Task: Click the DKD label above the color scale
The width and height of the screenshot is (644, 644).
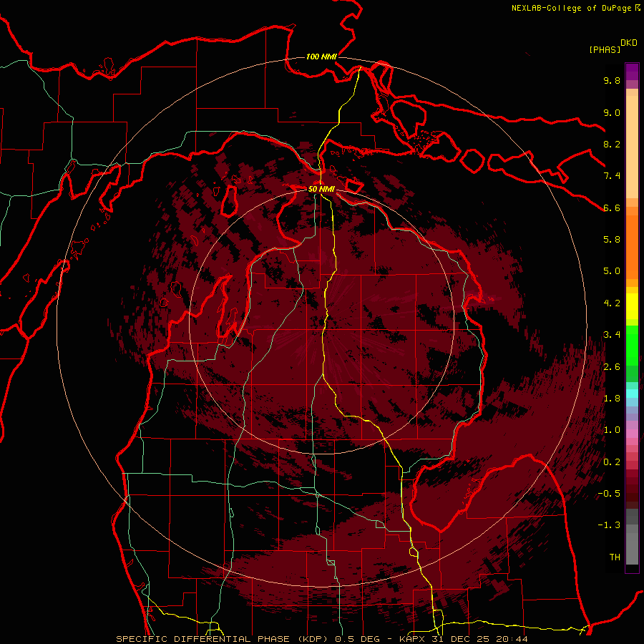Action: [629, 43]
